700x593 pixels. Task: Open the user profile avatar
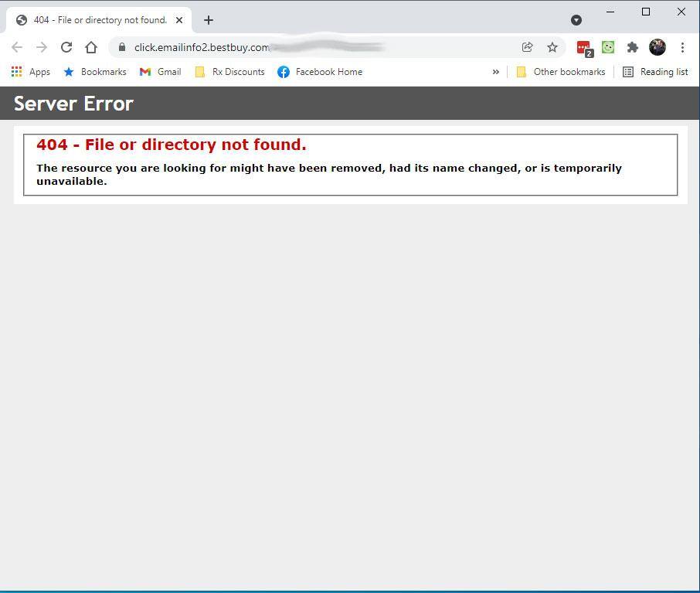(658, 47)
